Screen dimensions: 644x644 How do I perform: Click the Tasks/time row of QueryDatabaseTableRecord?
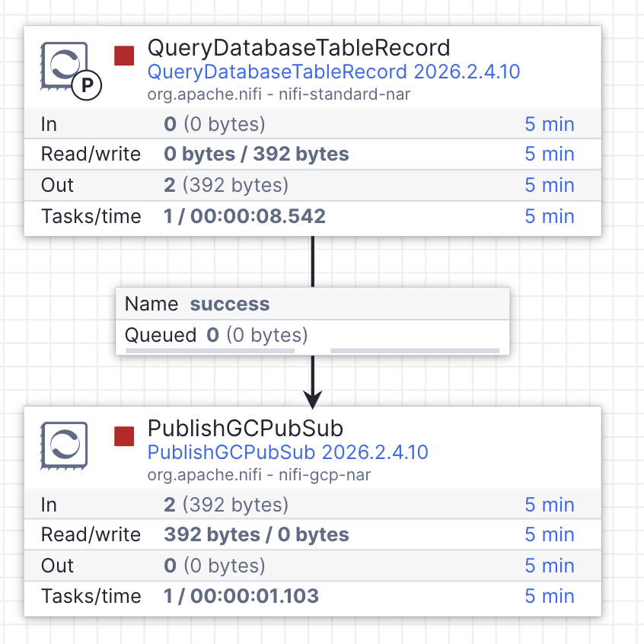pos(312,216)
